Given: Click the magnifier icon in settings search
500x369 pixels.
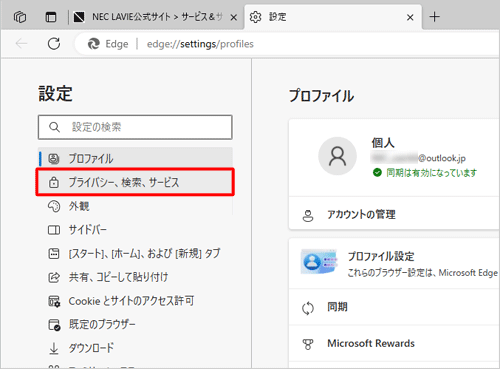Looking at the screenshot, I should [54, 127].
